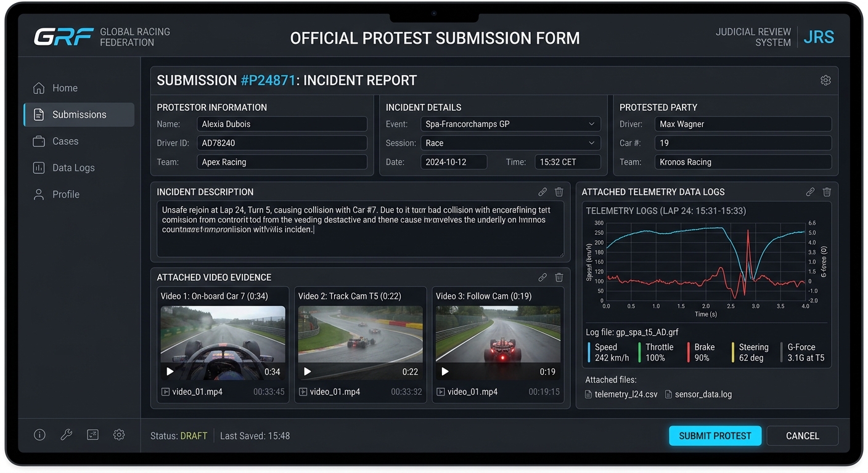Click the SUBMIT PROTEST button

715,435
